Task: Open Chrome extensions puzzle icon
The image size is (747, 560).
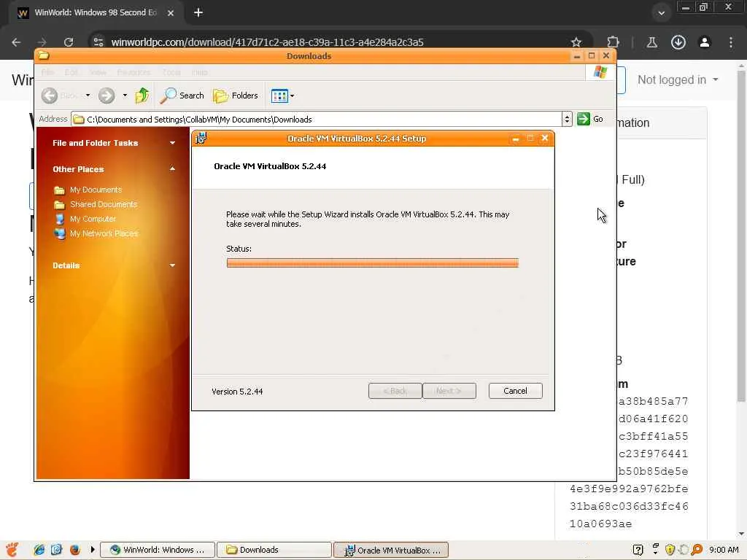Action: tap(613, 42)
